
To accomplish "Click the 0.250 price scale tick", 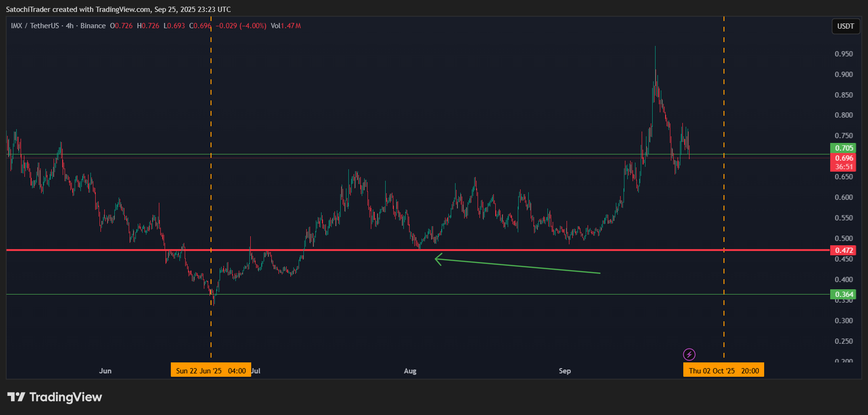I will point(844,341).
